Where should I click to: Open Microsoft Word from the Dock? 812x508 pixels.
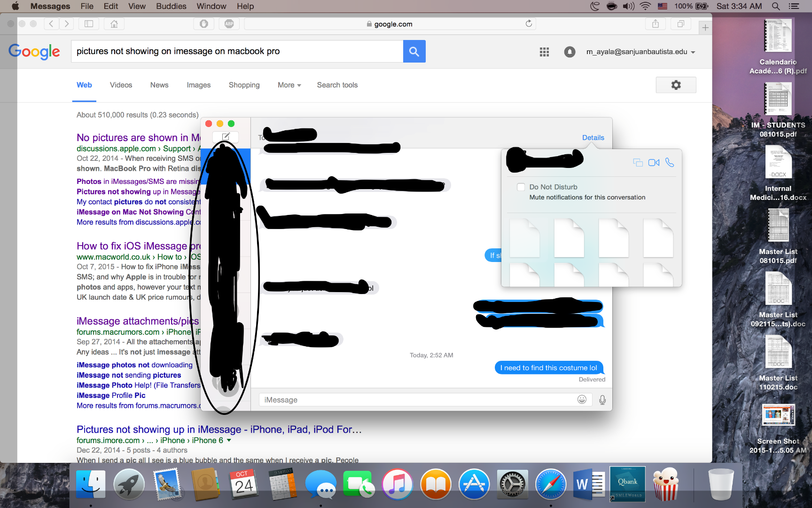[x=589, y=484]
